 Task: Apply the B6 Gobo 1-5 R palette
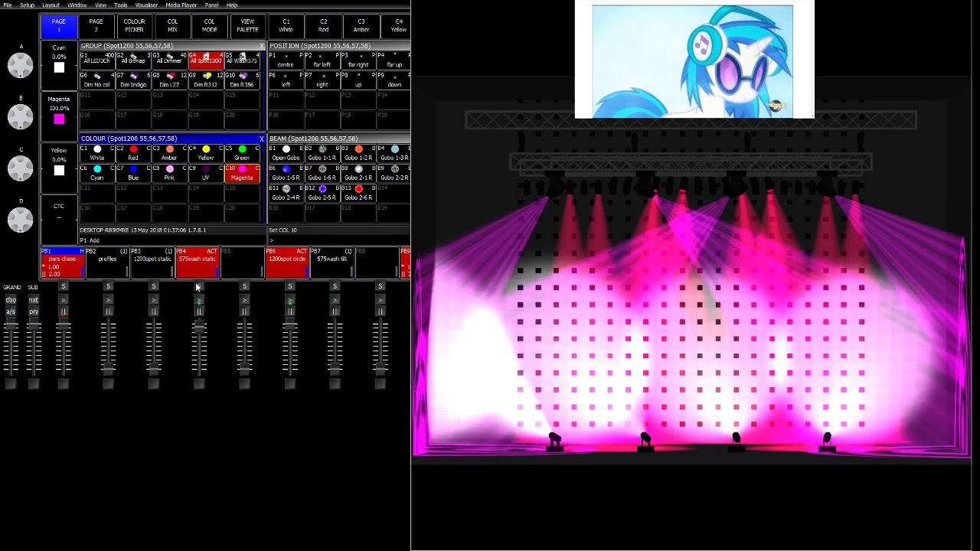286,173
